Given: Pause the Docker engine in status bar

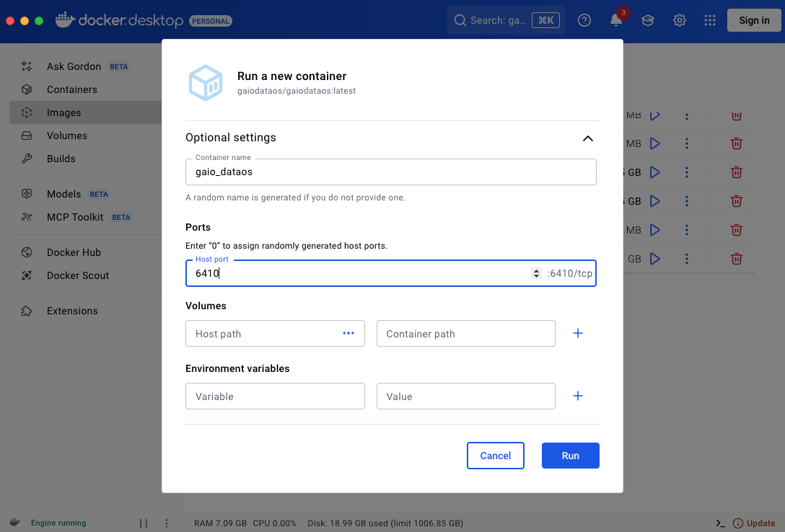Looking at the screenshot, I should click(x=144, y=523).
